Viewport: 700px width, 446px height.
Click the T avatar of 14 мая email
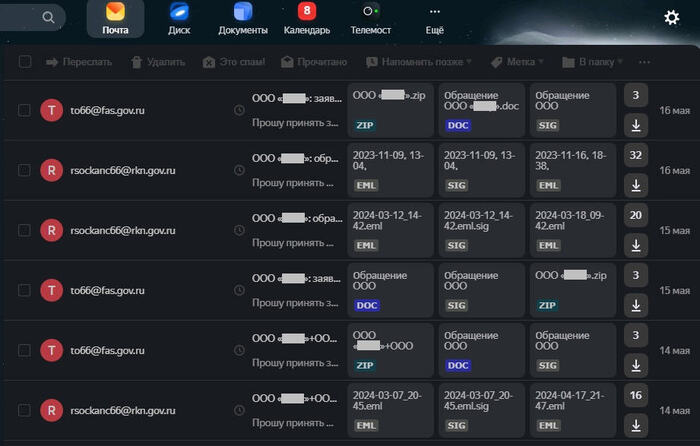click(x=51, y=350)
